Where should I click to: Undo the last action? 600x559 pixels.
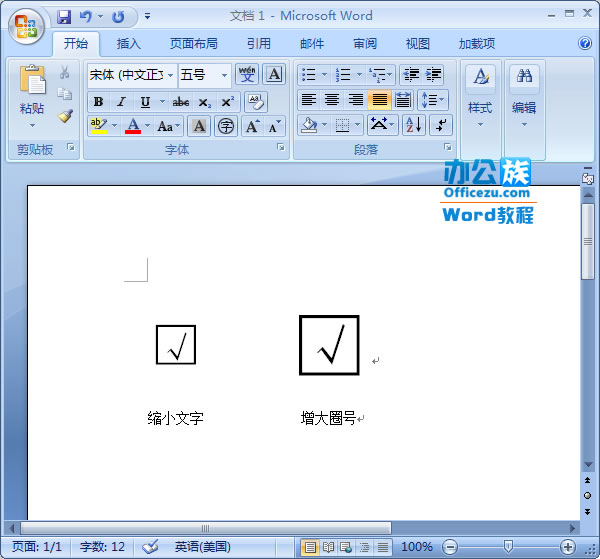pyautogui.click(x=86, y=17)
